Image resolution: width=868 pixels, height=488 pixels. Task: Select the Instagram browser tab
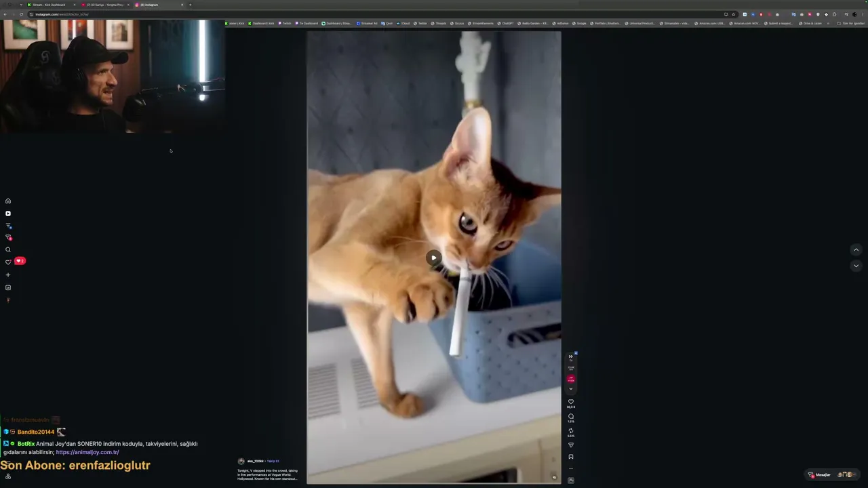click(159, 5)
